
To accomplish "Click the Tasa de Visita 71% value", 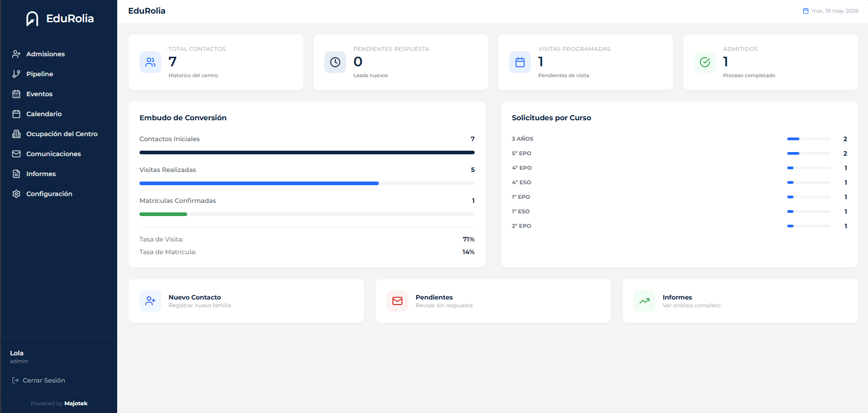I will point(469,239).
